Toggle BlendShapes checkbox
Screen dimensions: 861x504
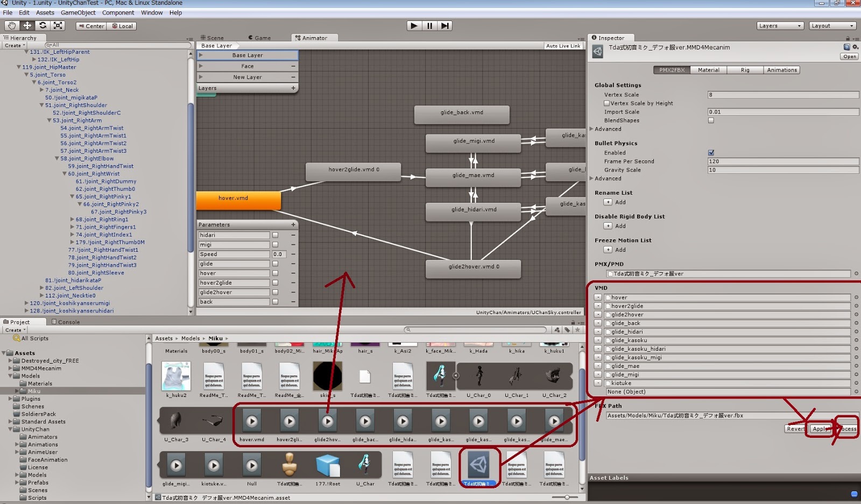tap(711, 120)
